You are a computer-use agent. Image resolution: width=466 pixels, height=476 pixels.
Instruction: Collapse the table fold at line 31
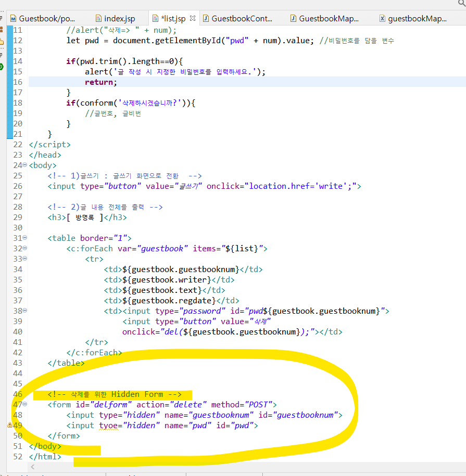pos(25,238)
